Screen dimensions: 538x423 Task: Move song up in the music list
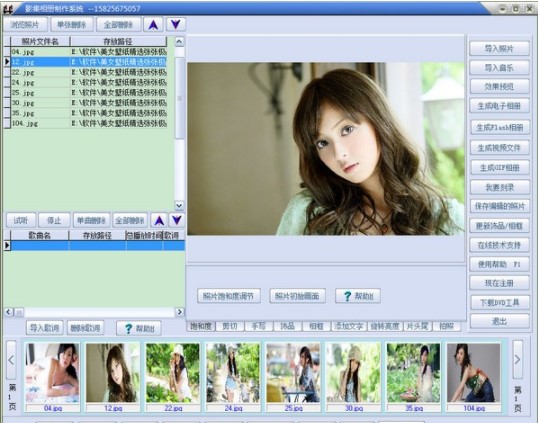(159, 220)
